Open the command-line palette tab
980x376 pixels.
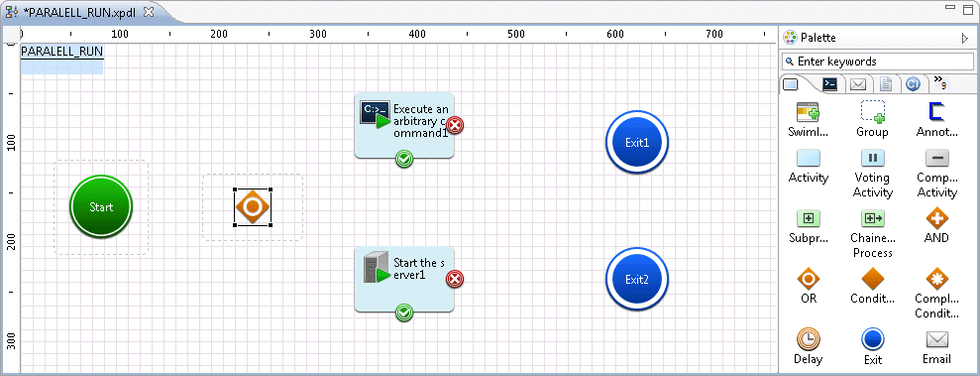[x=830, y=84]
